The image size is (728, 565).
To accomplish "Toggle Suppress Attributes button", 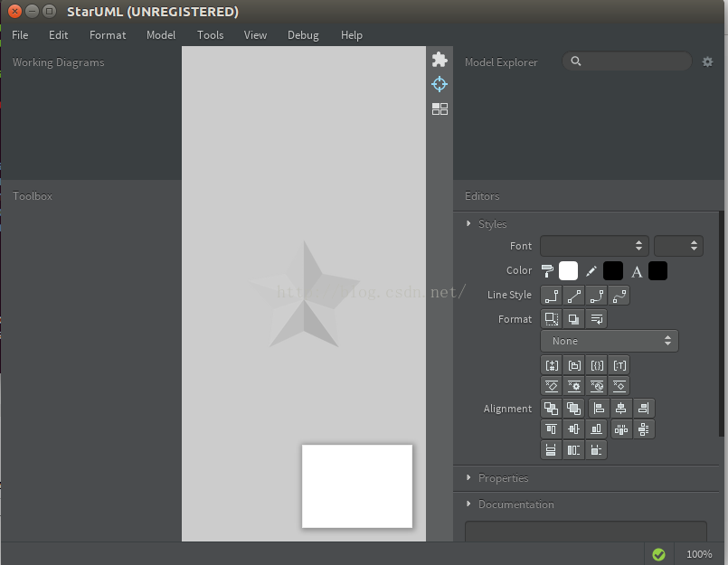I will coord(552,386).
